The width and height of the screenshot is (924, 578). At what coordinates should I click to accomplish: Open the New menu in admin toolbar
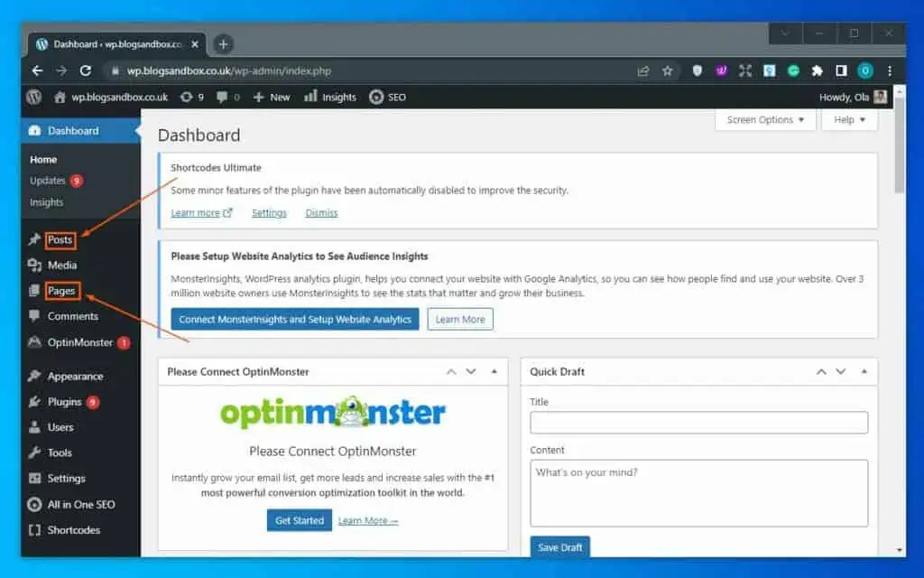tap(271, 97)
